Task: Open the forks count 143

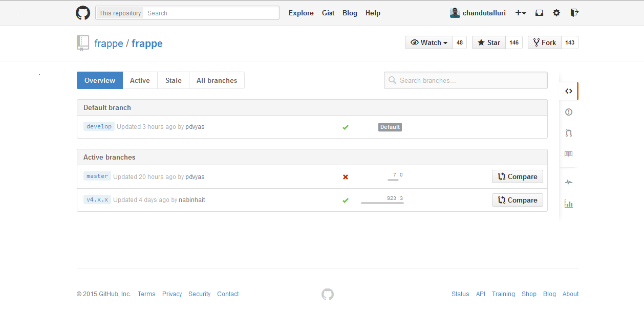Action: [570, 42]
